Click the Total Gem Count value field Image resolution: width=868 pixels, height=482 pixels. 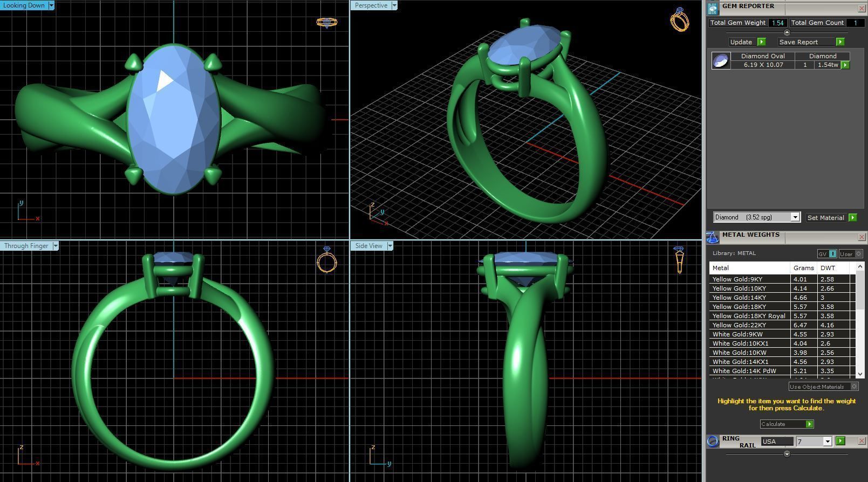855,23
